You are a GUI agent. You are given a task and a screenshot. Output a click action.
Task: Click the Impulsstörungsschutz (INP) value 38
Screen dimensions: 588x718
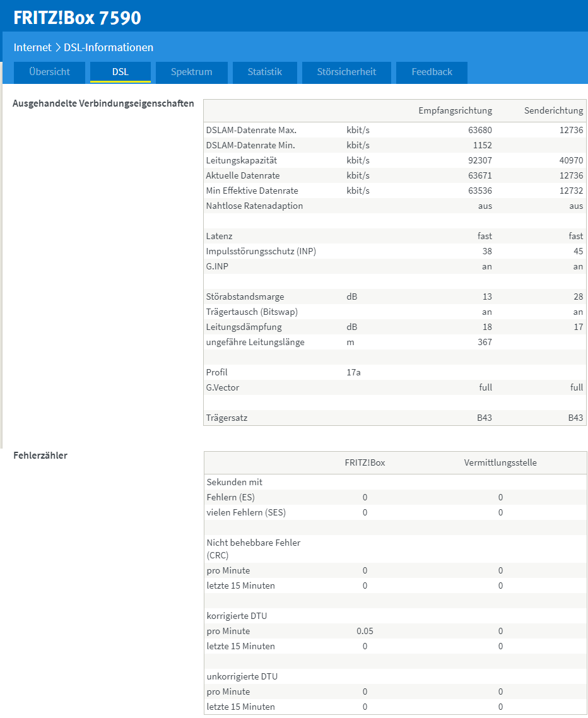(x=487, y=251)
